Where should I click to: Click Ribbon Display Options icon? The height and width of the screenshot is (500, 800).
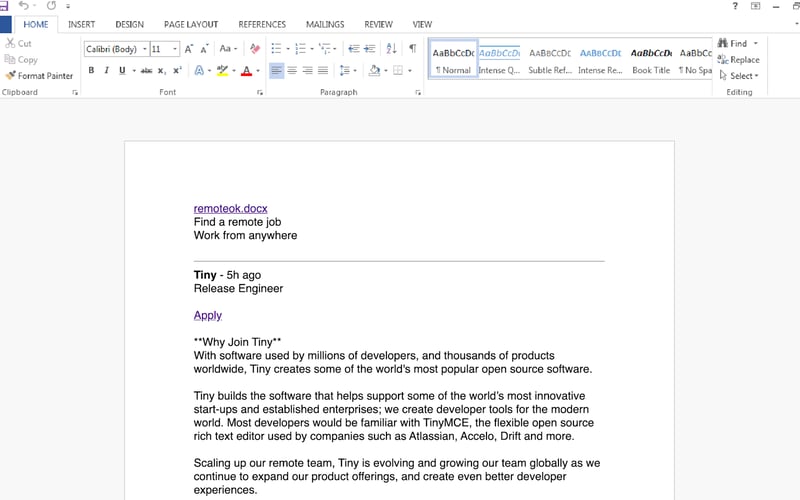tap(756, 6)
